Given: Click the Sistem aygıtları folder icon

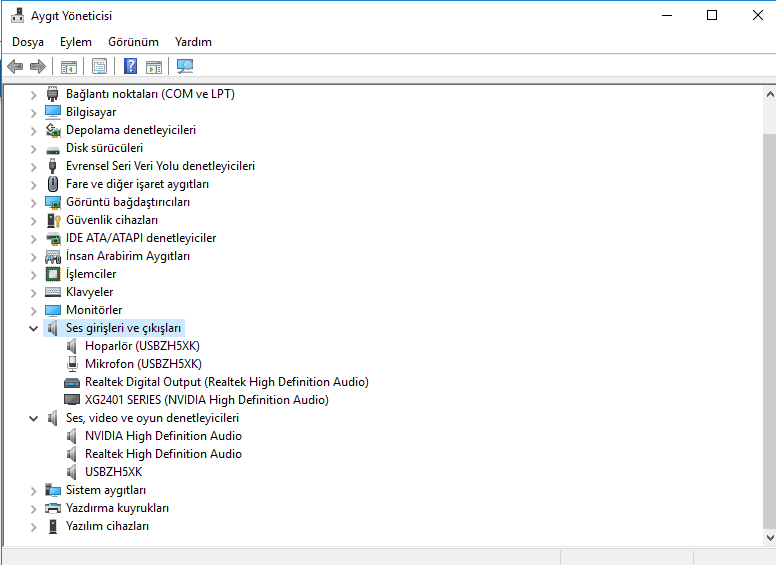Looking at the screenshot, I should [x=52, y=490].
